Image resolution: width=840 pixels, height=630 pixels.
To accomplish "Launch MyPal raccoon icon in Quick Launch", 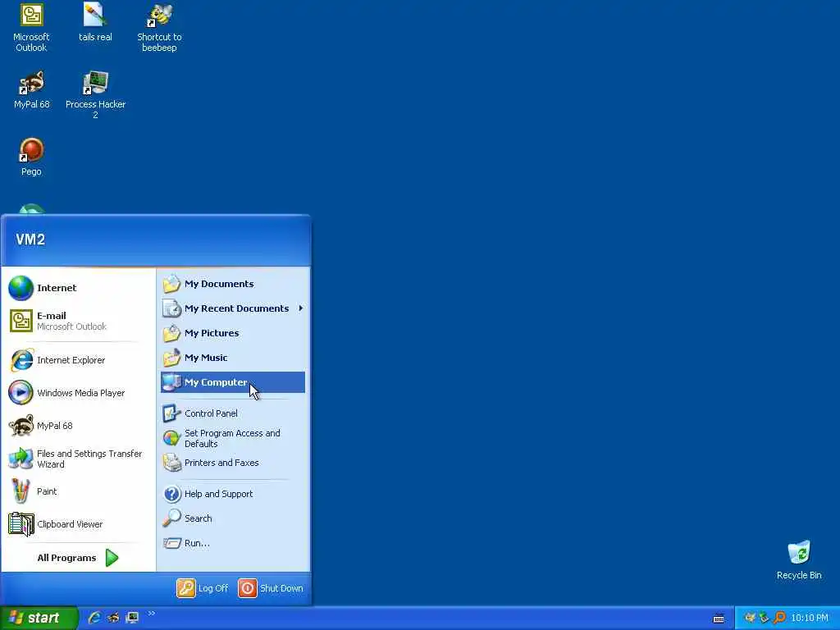I will pyautogui.click(x=113, y=618).
